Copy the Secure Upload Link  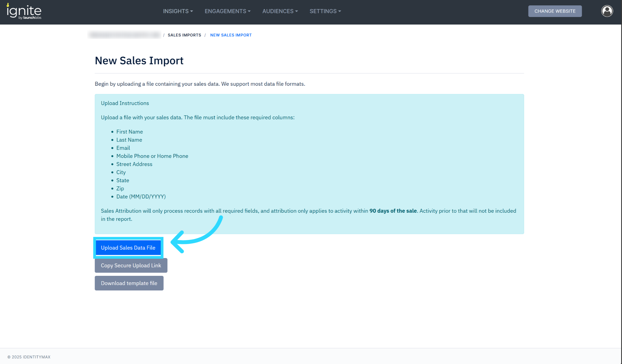click(x=131, y=265)
